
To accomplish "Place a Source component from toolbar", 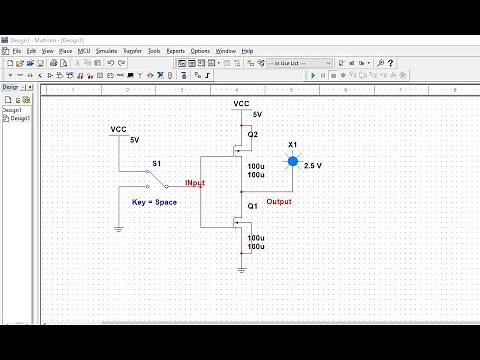I will point(10,75).
